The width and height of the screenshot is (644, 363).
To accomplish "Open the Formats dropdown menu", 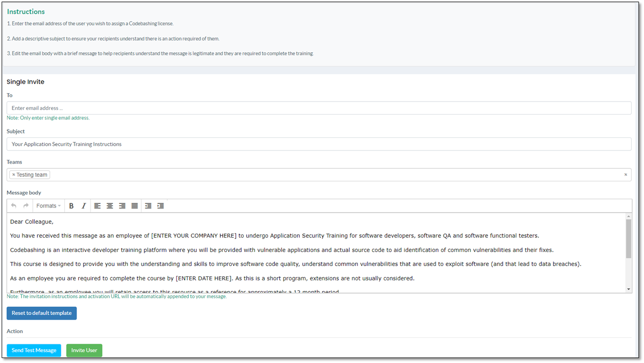I will [x=48, y=206].
